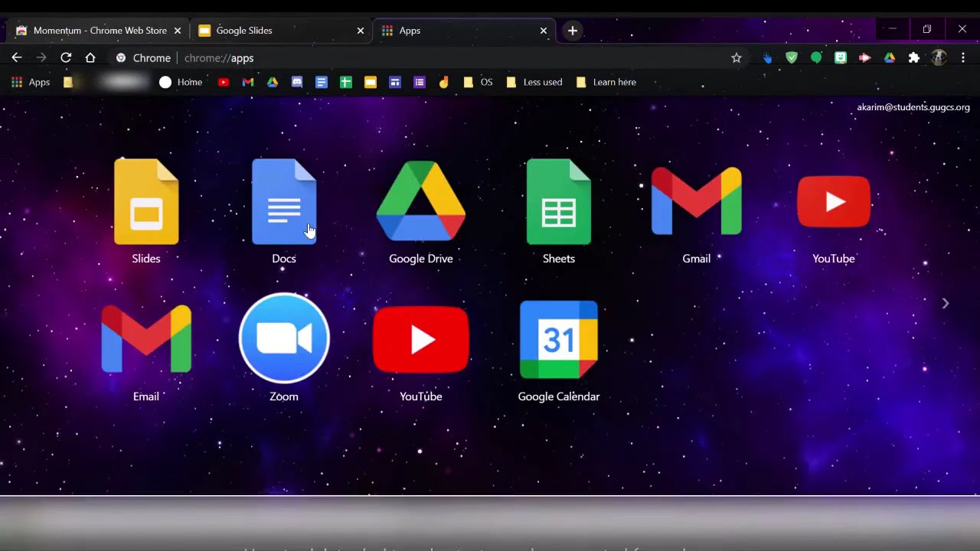Click the chrome://apps address bar

coord(429,58)
